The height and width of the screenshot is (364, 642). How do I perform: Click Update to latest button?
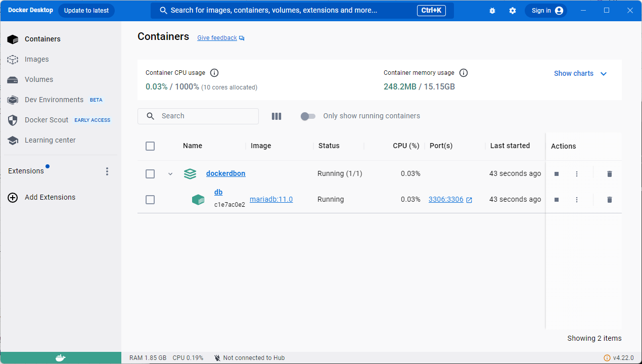tap(86, 11)
